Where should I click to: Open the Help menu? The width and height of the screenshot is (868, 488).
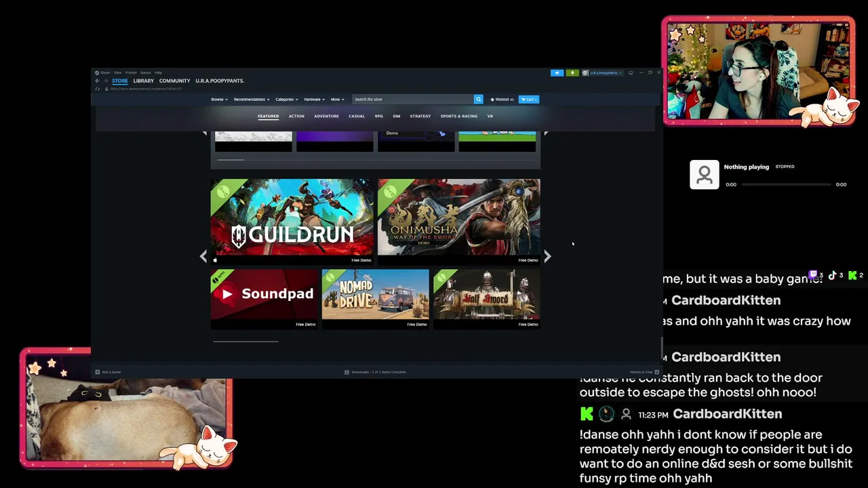pyautogui.click(x=158, y=73)
